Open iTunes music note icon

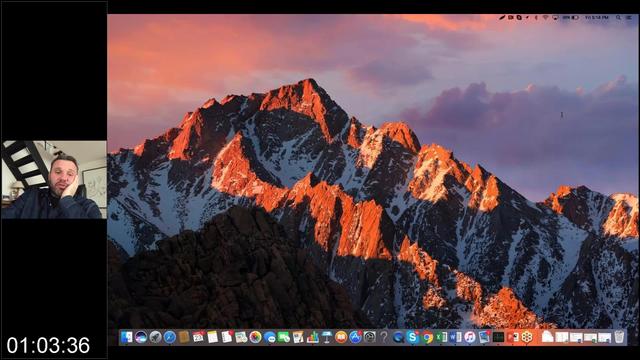click(470, 337)
